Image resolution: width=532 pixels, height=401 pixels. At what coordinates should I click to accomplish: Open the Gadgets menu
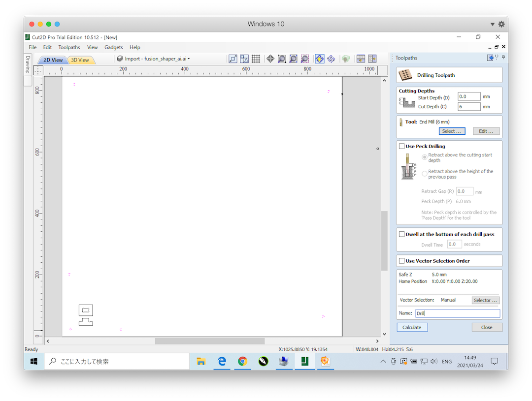pyautogui.click(x=114, y=47)
